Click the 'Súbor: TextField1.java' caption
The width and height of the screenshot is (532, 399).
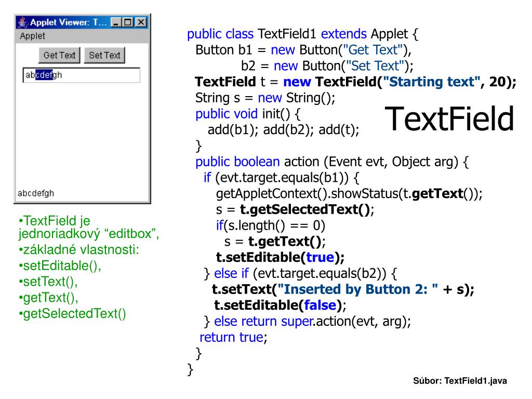[x=460, y=381]
